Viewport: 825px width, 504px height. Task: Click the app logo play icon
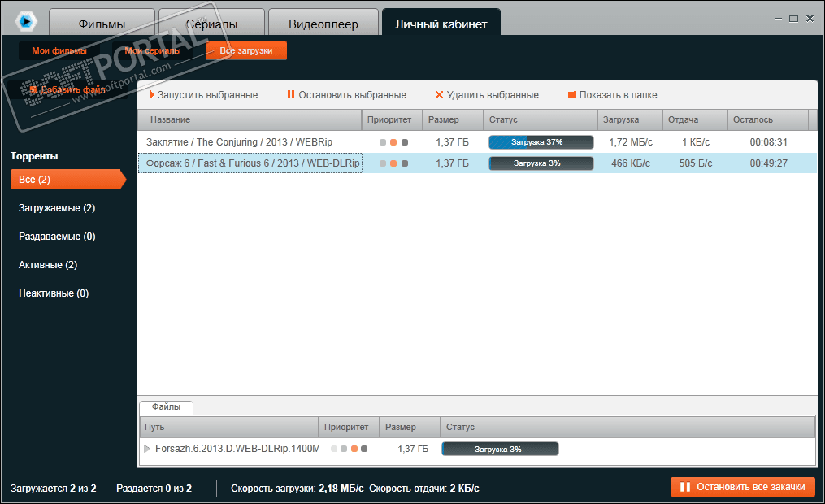25,21
